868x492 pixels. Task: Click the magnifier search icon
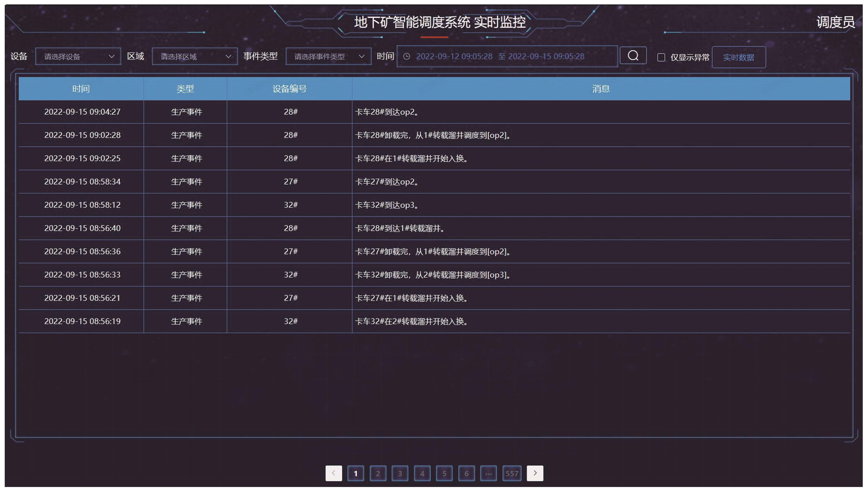click(x=633, y=56)
